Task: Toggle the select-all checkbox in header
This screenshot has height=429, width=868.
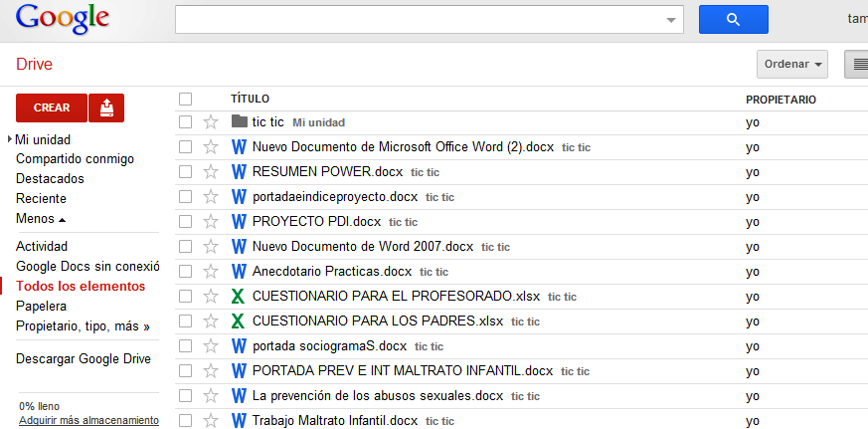Action: pos(185,99)
